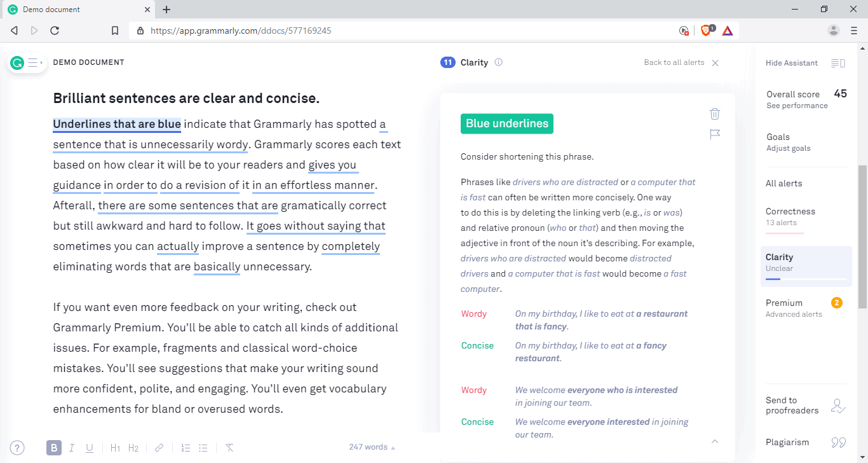Apply Heading 1 style

pyautogui.click(x=115, y=448)
